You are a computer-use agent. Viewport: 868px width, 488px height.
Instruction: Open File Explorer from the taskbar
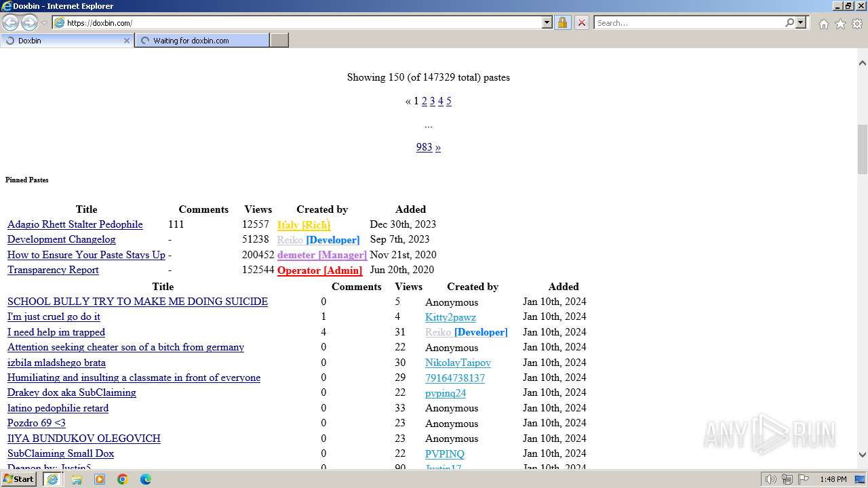pos(77,479)
